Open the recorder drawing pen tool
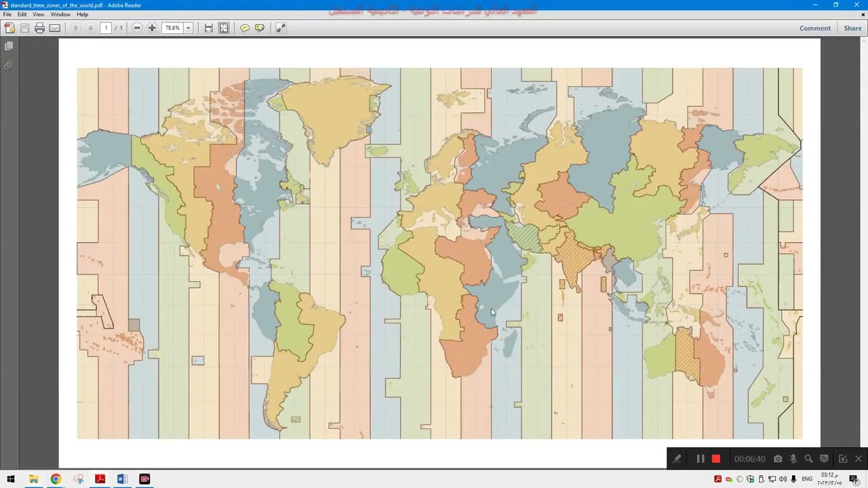This screenshot has height=488, width=868. 677,459
